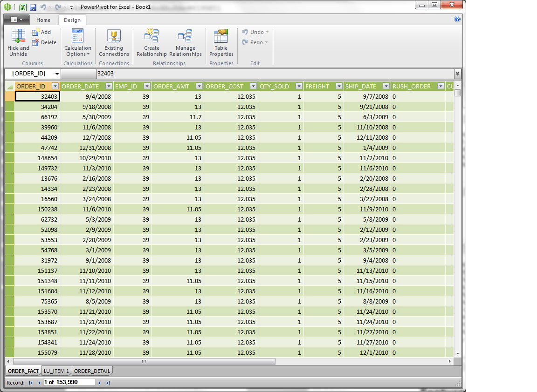Go to the next record arrow
This screenshot has height=392, width=537.
pos(100,383)
